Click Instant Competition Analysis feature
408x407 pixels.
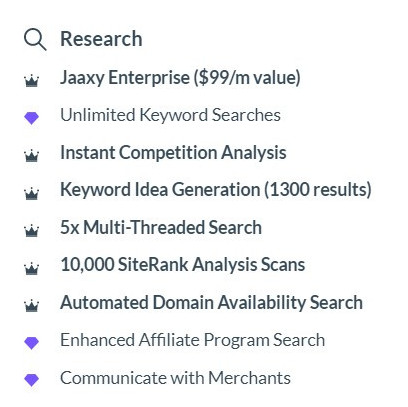tap(173, 153)
